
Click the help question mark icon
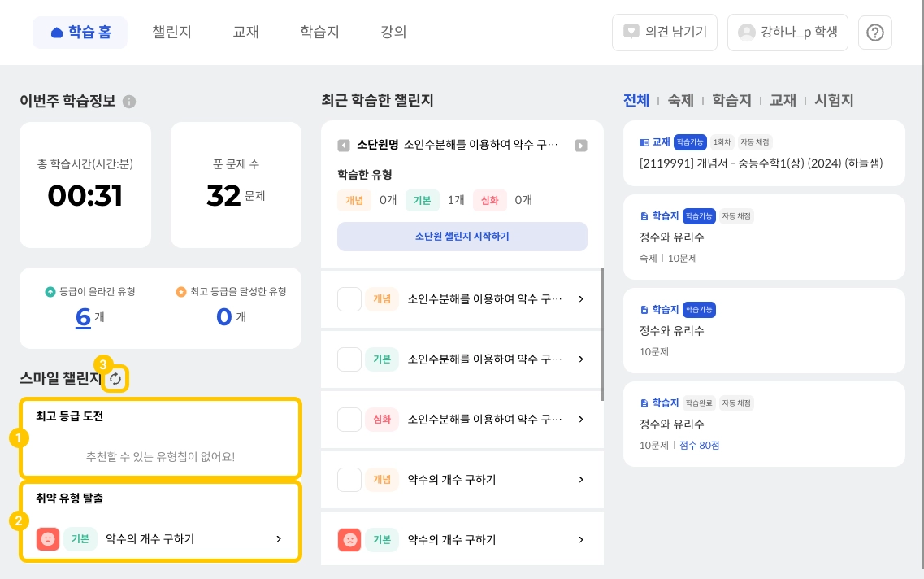point(874,33)
